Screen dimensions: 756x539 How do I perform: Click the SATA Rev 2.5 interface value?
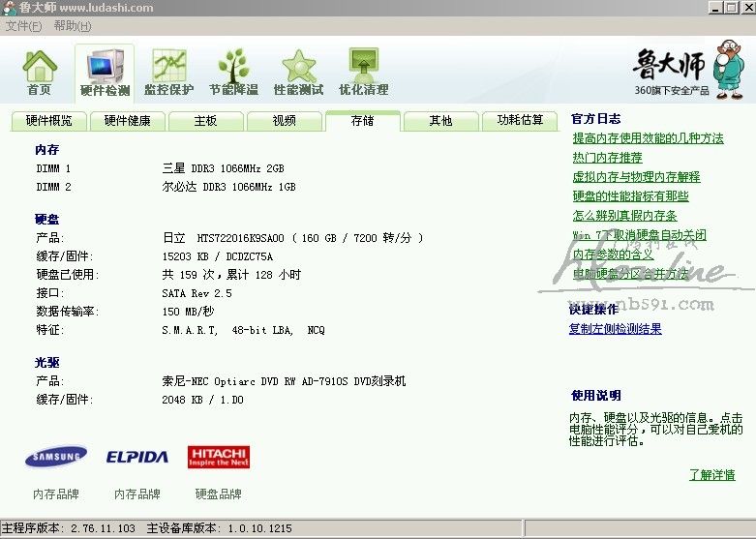pyautogui.click(x=197, y=293)
